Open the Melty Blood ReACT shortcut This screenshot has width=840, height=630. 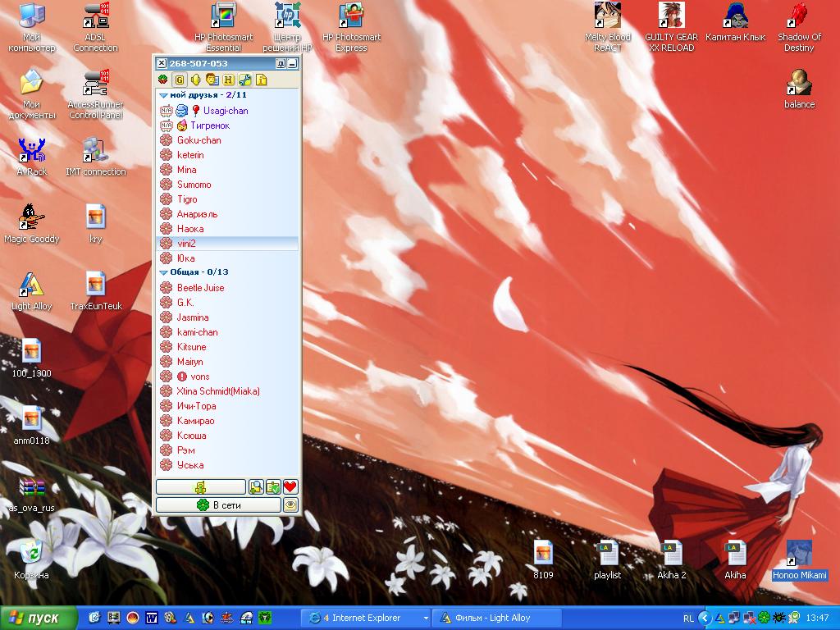[x=608, y=27]
